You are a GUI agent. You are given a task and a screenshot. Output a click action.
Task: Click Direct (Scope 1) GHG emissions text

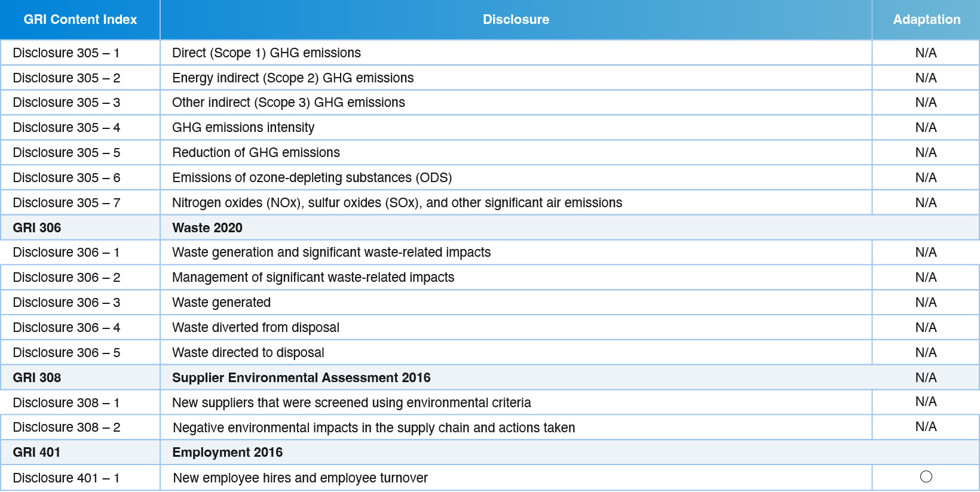[x=267, y=53]
